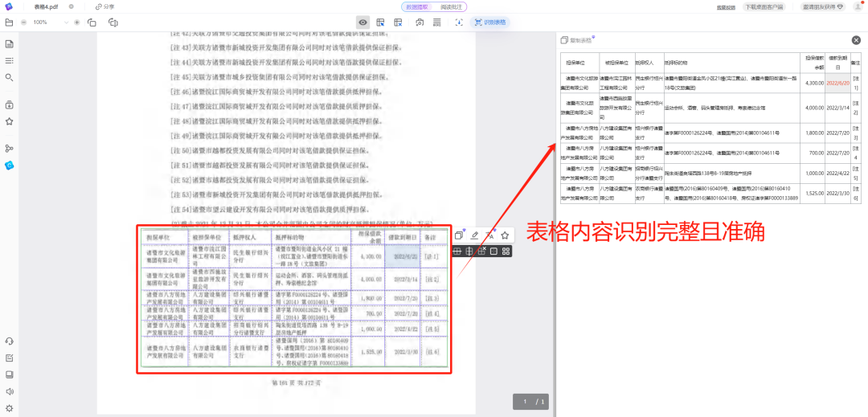868x417 pixels.
Task: Select the table-select toolbar icon
Action: tap(380, 22)
